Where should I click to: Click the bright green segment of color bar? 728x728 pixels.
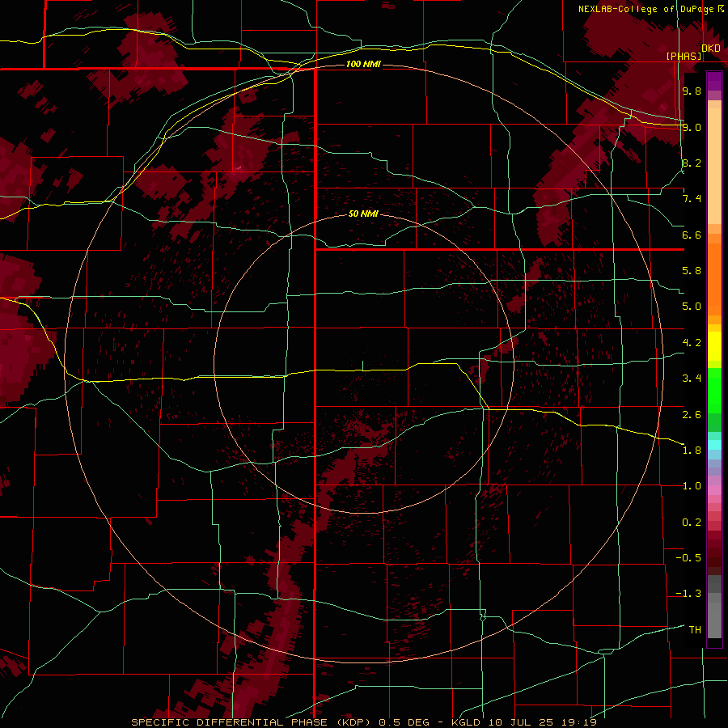tap(714, 391)
